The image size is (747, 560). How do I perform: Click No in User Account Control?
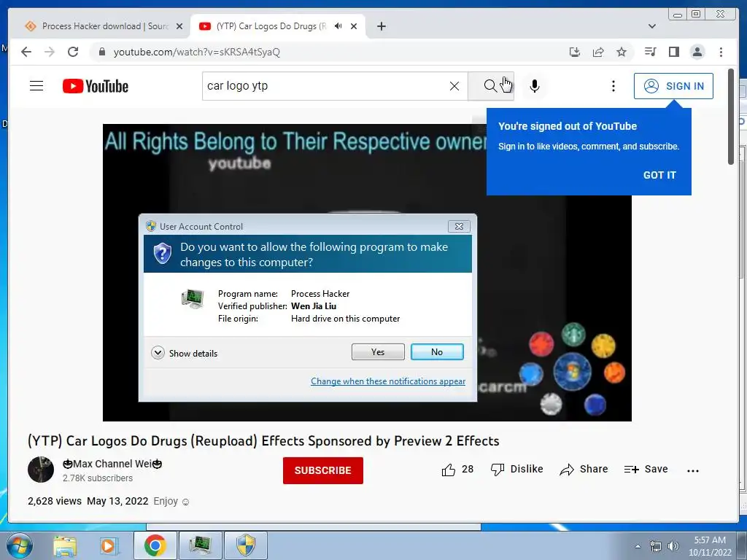click(437, 352)
